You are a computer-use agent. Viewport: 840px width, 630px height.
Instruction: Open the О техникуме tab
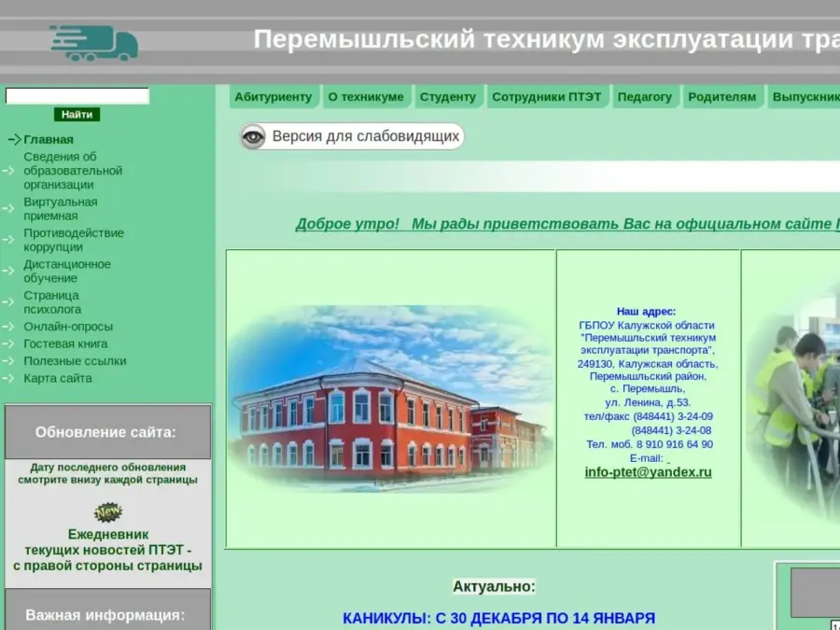[366, 97]
